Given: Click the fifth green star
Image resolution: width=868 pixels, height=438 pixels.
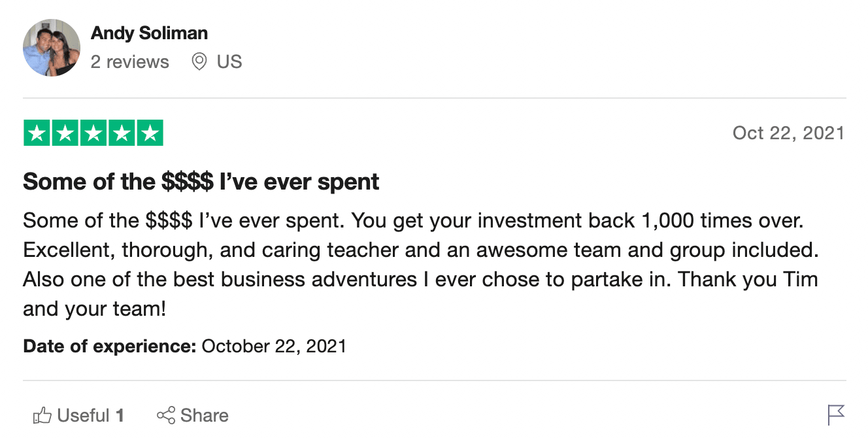Looking at the screenshot, I should [x=150, y=133].
